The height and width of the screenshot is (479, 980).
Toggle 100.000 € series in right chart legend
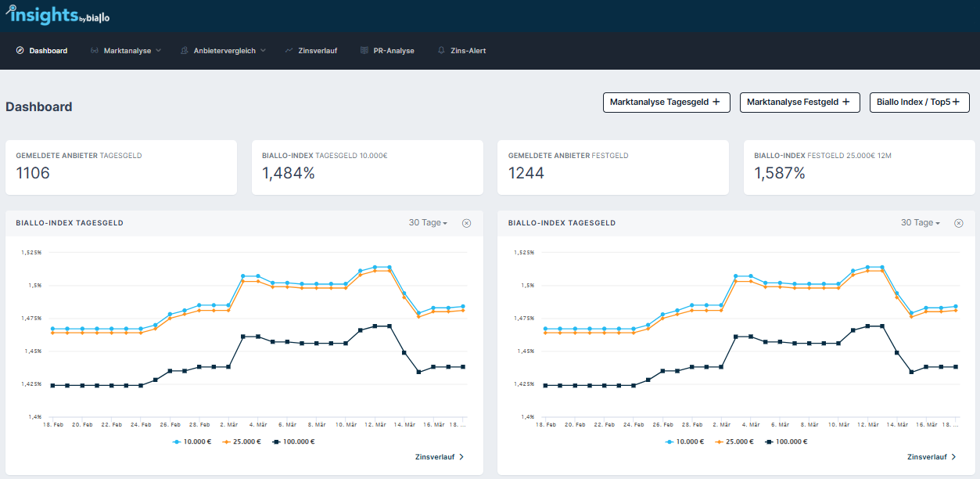point(786,441)
